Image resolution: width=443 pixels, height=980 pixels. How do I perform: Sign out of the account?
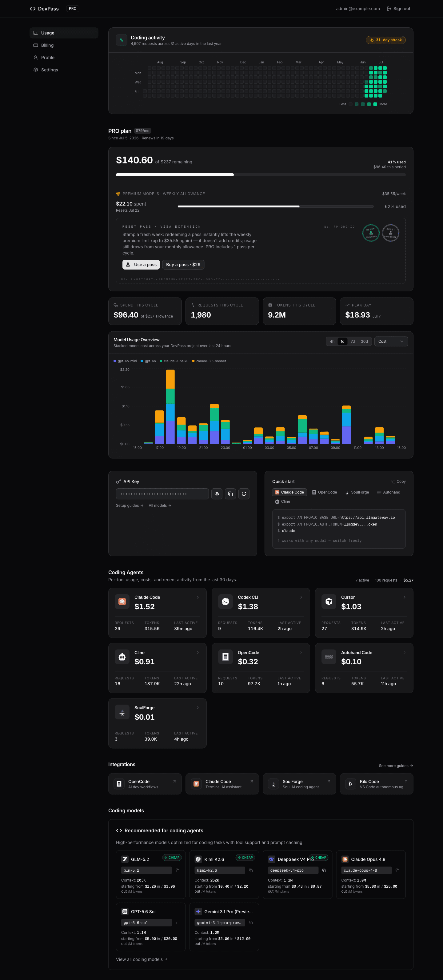[398, 8]
